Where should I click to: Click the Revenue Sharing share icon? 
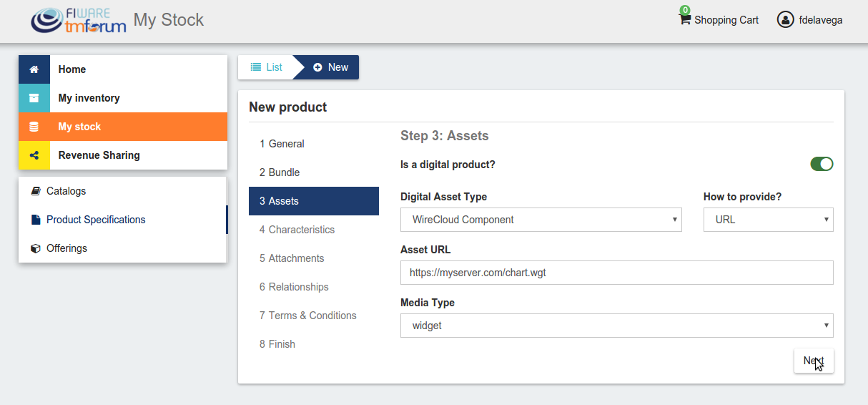pos(34,155)
